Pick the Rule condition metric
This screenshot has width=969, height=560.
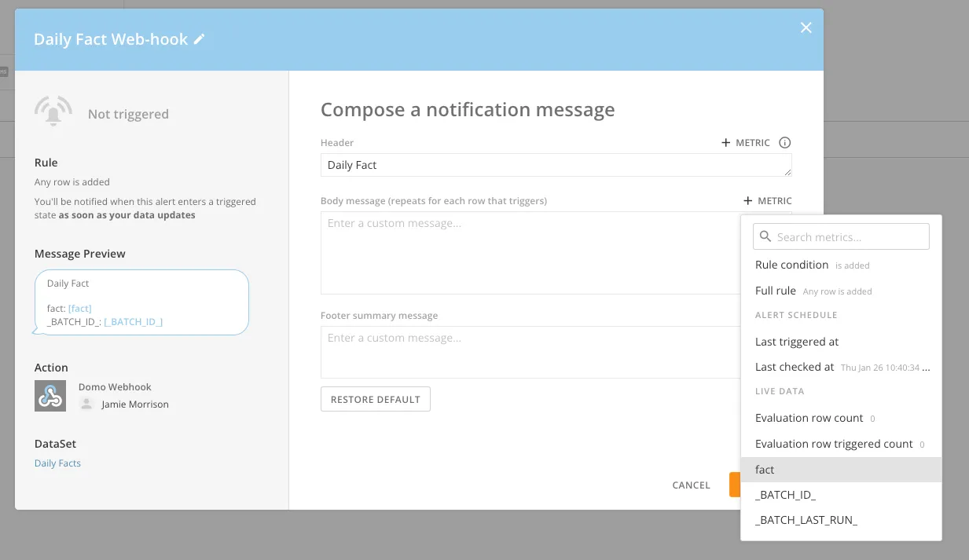point(791,265)
